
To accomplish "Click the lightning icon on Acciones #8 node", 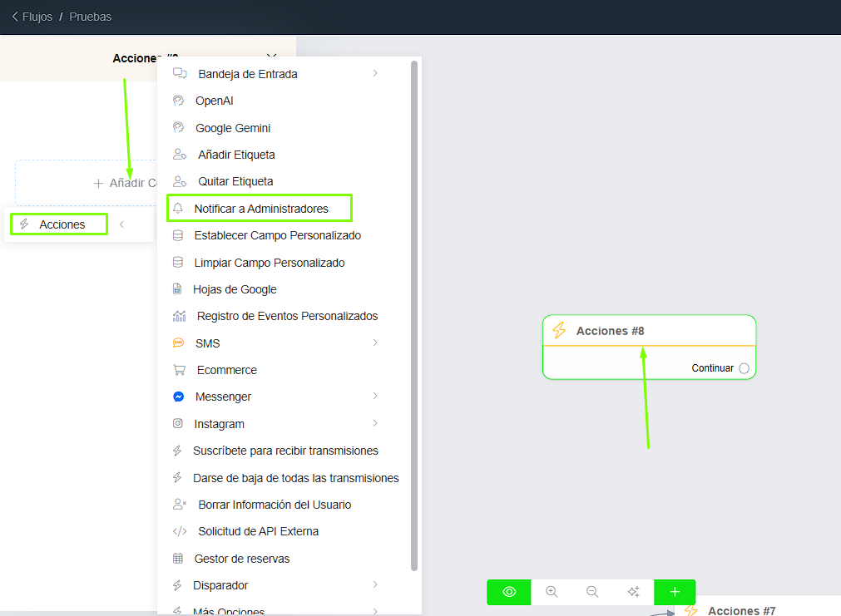I will (x=559, y=331).
